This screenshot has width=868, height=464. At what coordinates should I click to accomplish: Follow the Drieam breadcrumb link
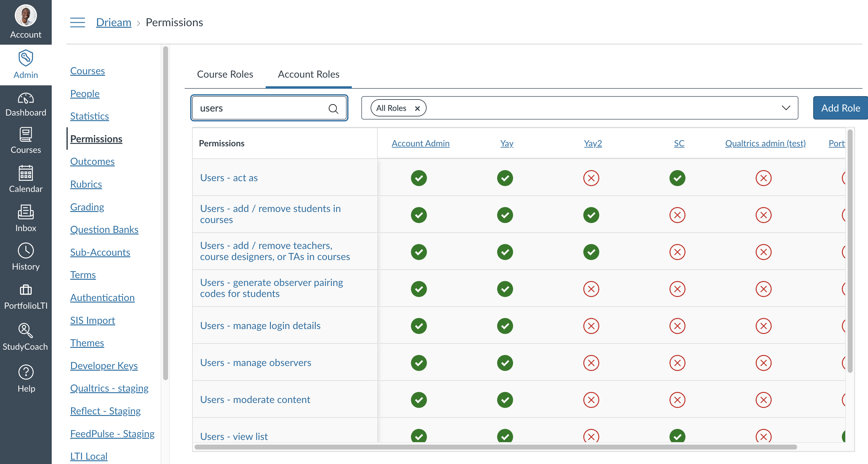114,22
